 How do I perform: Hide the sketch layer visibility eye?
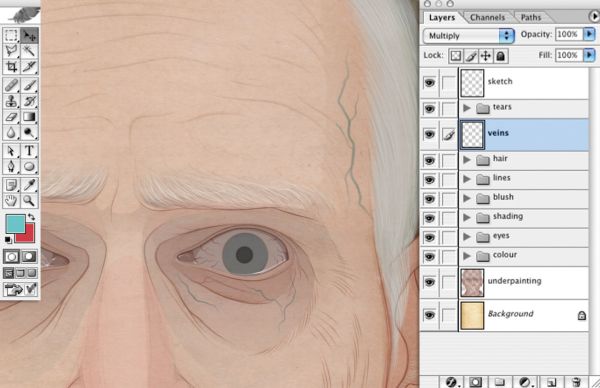(x=429, y=82)
